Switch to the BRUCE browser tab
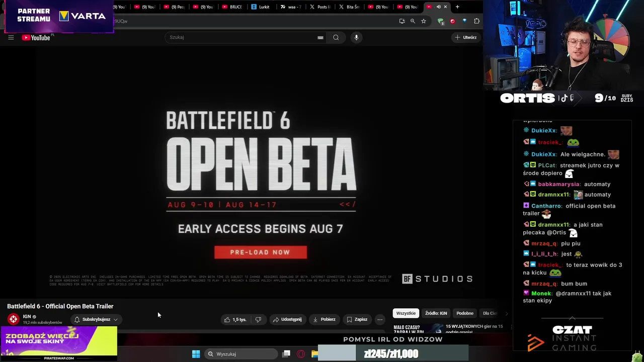 click(x=232, y=7)
